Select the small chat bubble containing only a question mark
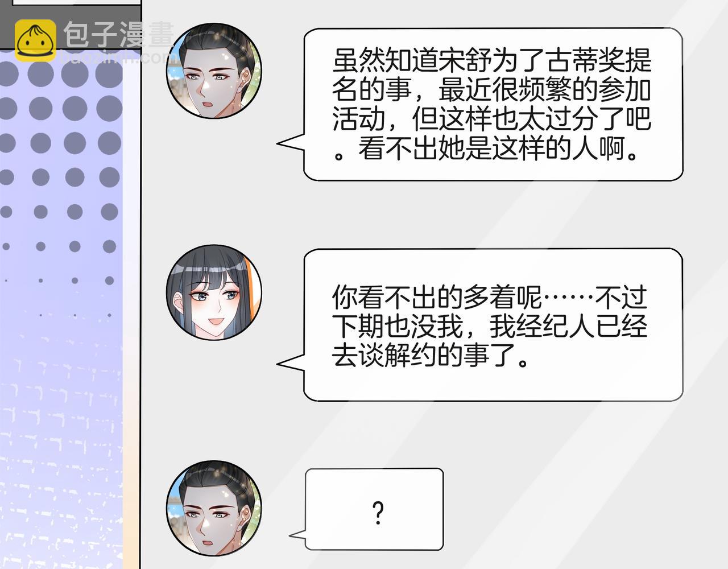 coord(374,509)
